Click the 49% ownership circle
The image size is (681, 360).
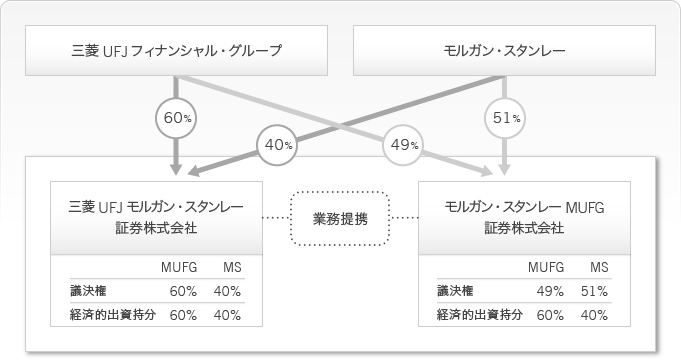403,145
